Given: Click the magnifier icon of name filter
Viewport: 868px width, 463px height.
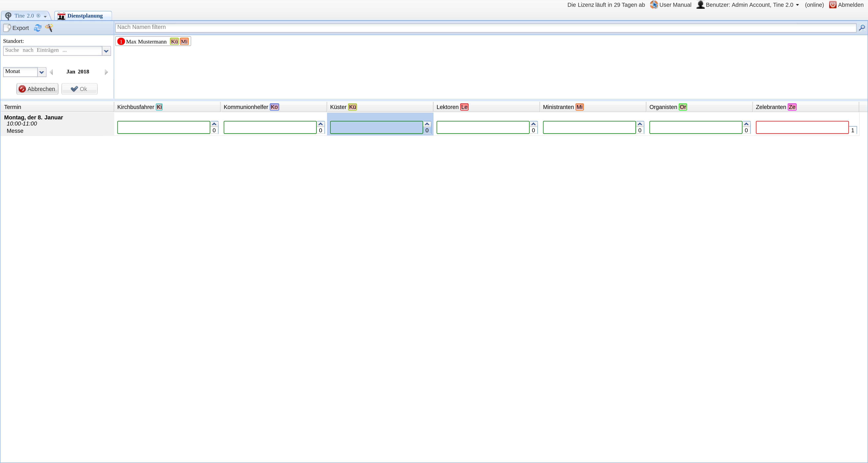Looking at the screenshot, I should (862, 28).
